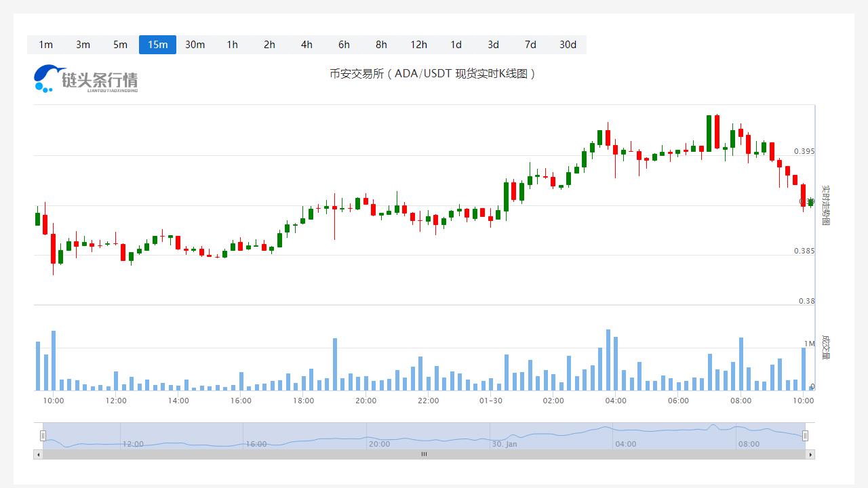Click the 06:00 time axis label
Screen dimensions: 868x488
[678, 401]
